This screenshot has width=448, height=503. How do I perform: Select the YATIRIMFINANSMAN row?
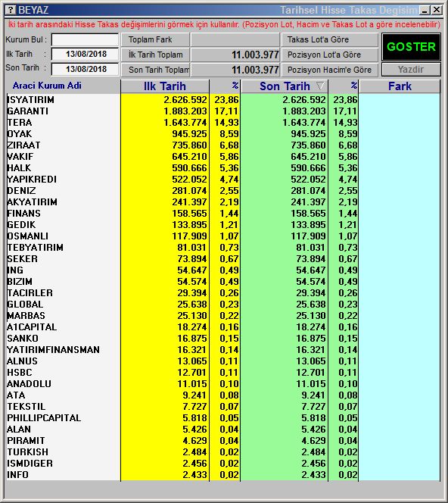223,350
